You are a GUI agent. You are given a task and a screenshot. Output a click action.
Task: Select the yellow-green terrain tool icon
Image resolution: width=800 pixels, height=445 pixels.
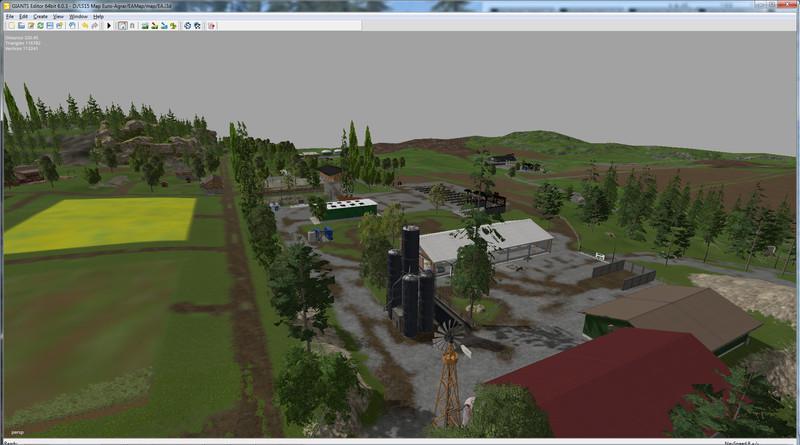[173, 26]
